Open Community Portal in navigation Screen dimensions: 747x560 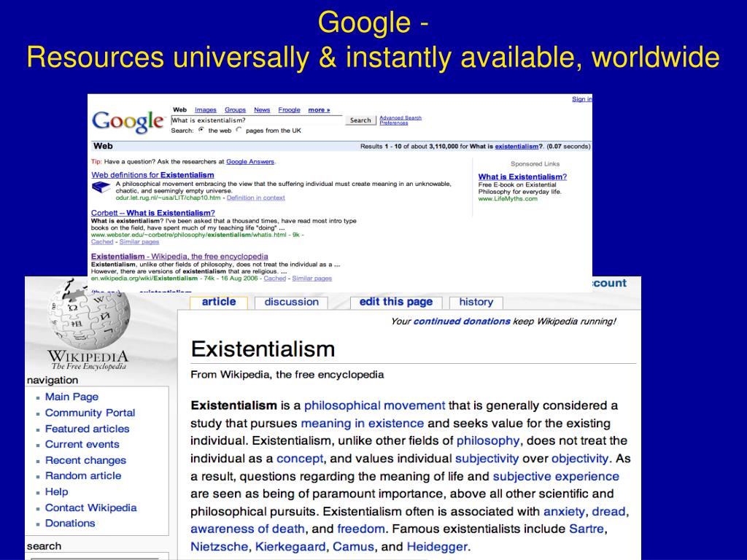point(90,413)
